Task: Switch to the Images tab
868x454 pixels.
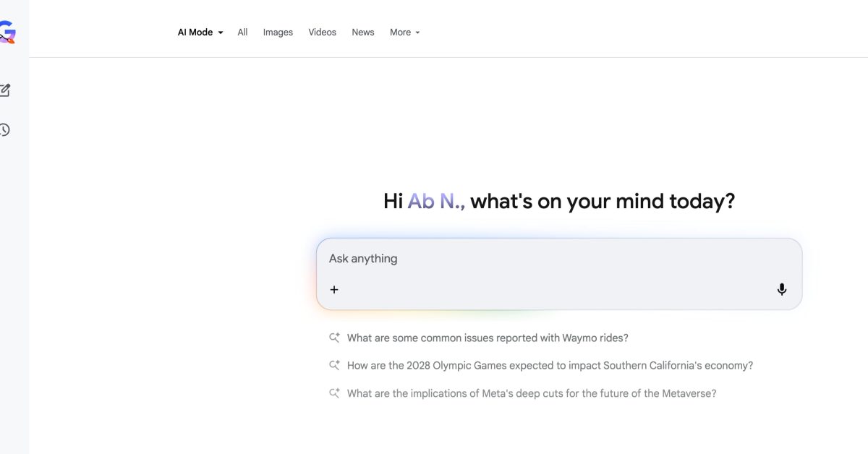Action: [x=278, y=32]
